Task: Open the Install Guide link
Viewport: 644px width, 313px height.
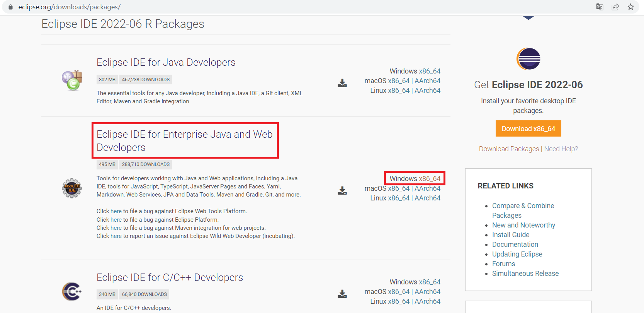Action: (x=511, y=235)
